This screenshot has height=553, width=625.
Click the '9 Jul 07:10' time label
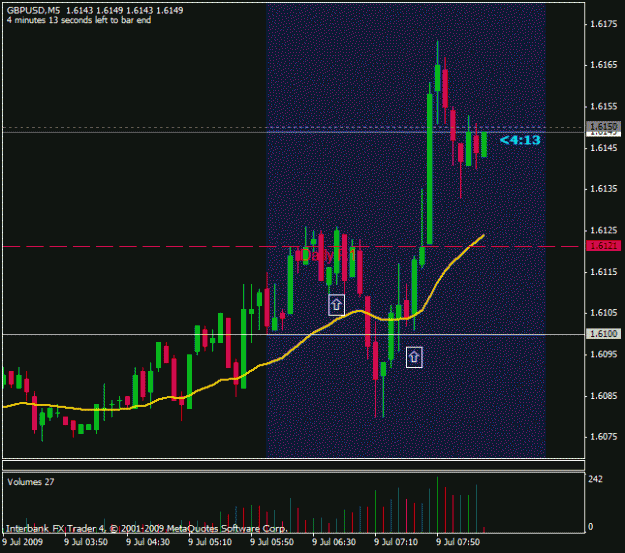[396, 542]
